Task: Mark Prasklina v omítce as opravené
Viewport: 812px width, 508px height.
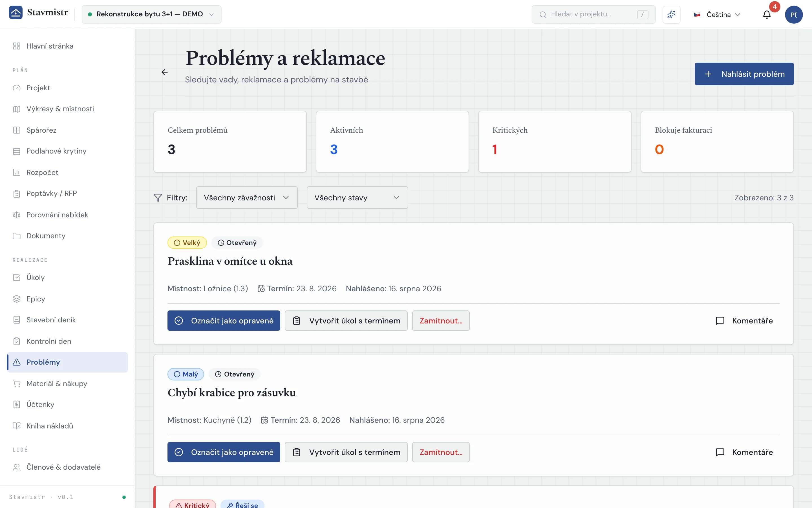Action: 224,321
